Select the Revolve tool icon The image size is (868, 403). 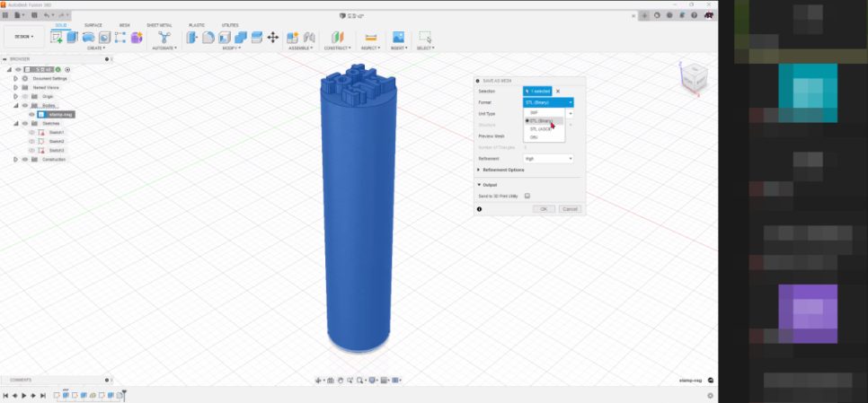[88, 37]
